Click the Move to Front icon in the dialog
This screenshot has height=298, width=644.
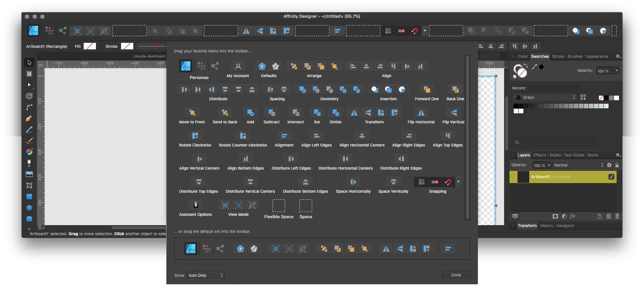click(192, 113)
